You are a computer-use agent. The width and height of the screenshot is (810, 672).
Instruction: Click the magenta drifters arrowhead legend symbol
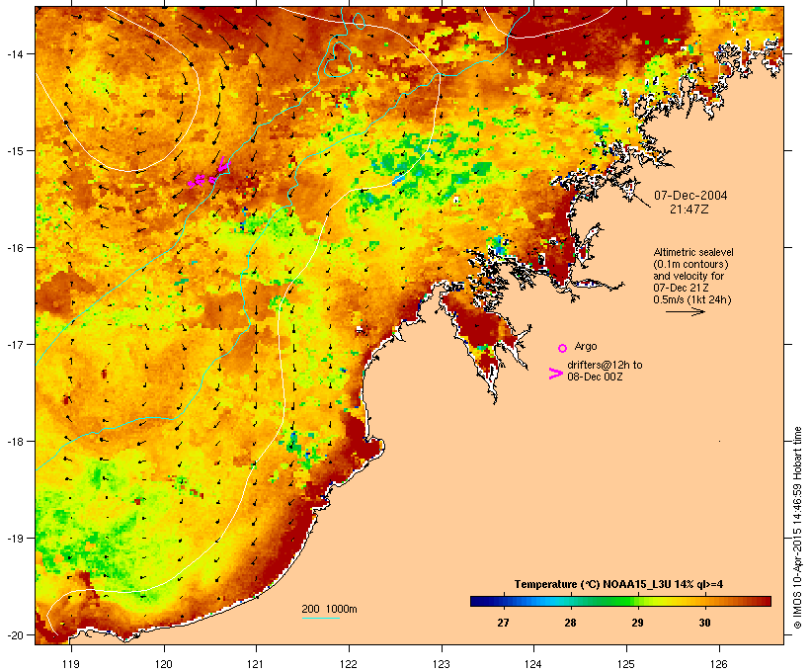(x=556, y=374)
